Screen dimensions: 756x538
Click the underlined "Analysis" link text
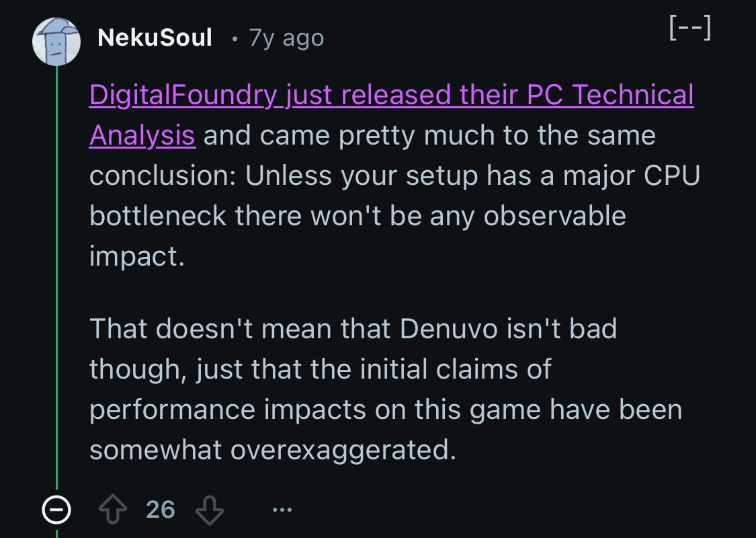142,136
